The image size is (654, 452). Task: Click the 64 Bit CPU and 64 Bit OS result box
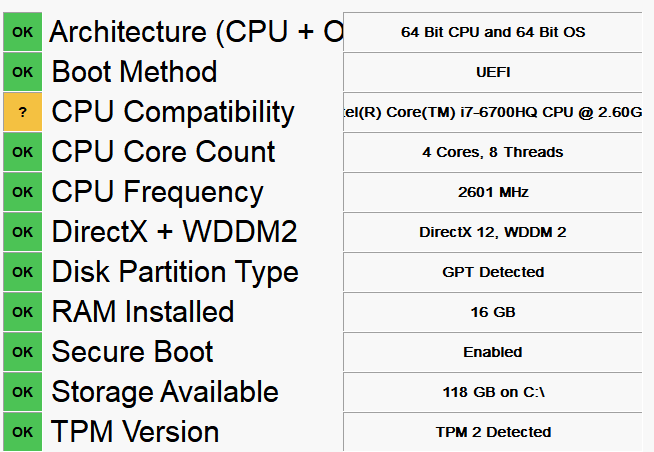click(x=493, y=32)
